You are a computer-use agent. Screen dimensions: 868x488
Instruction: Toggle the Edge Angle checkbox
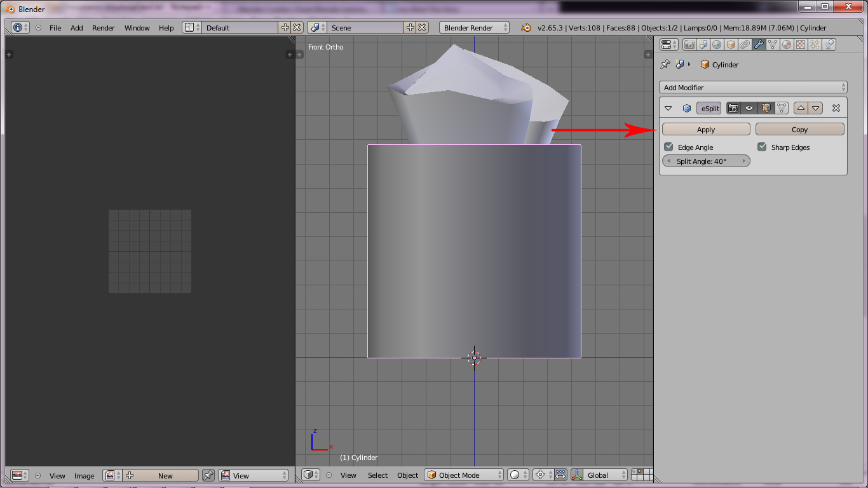point(668,147)
